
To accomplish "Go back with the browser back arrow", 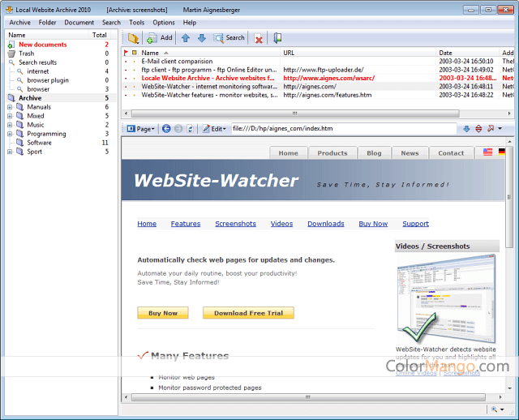I will [166, 129].
